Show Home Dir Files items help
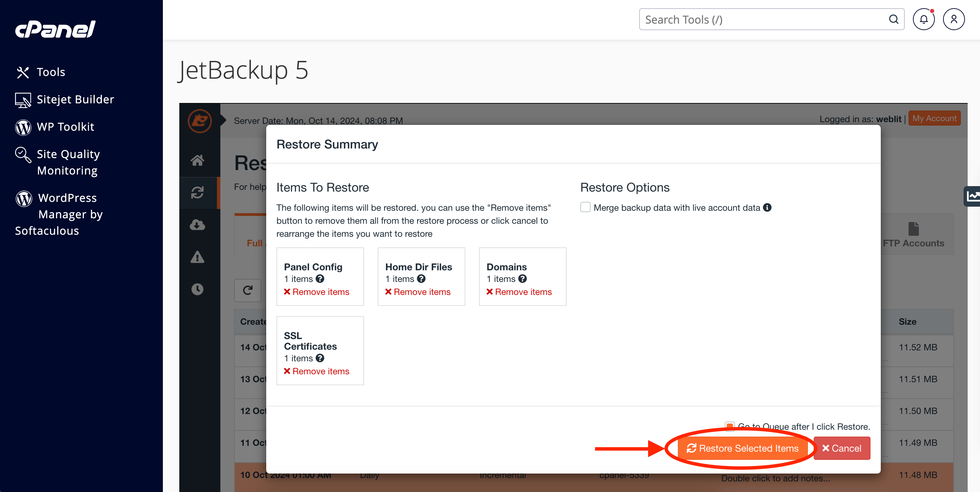The height and width of the screenshot is (492, 980). click(421, 279)
